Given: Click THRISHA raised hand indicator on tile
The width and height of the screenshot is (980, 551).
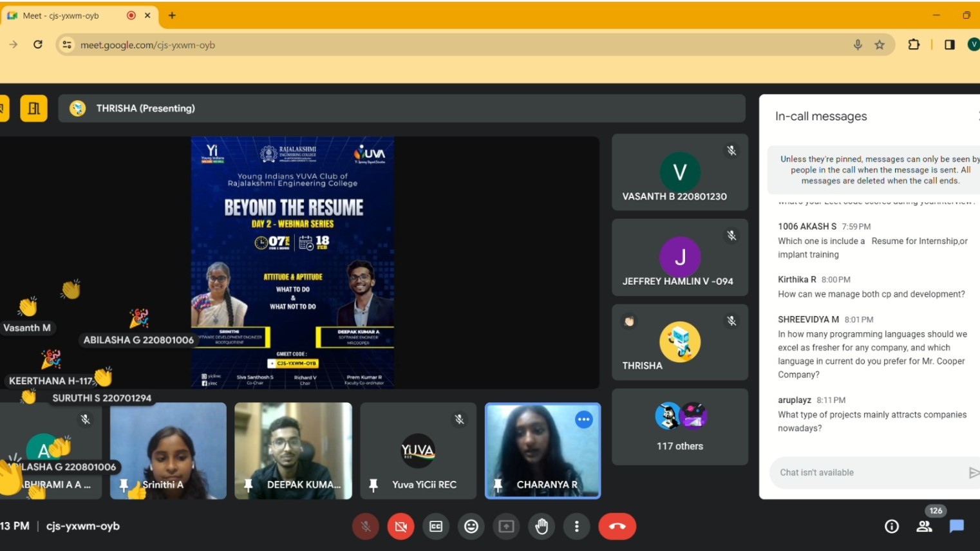Looking at the screenshot, I should pyautogui.click(x=629, y=321).
